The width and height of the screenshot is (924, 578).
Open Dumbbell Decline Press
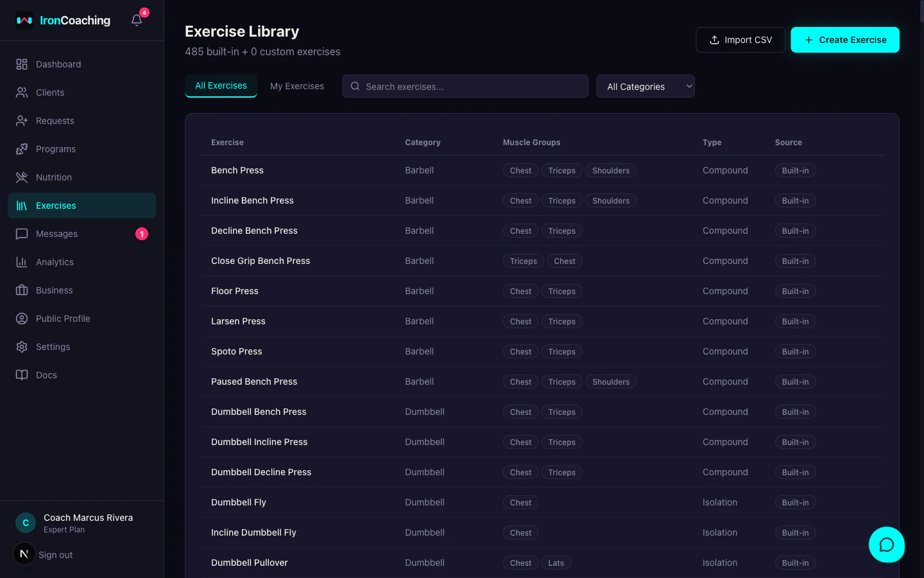coord(261,472)
